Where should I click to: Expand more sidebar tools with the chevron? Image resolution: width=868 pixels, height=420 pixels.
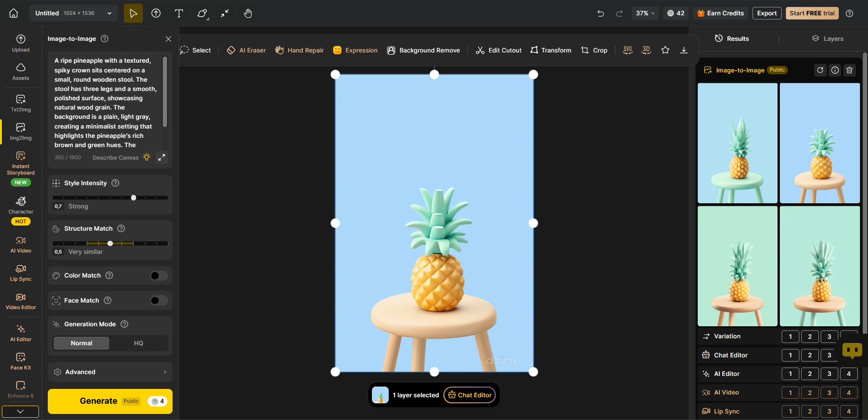click(20, 411)
